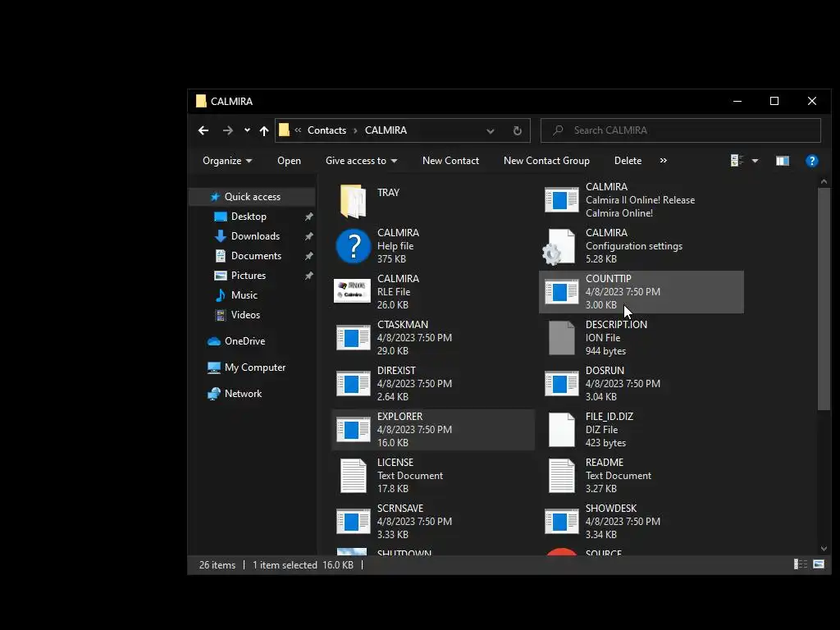This screenshot has height=630, width=840.
Task: Open the view options dropdown arrow
Action: tap(755, 161)
